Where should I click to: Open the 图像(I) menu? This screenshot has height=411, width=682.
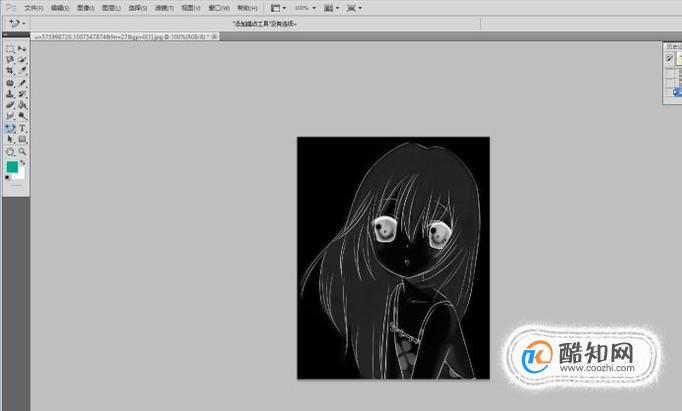tap(85, 8)
